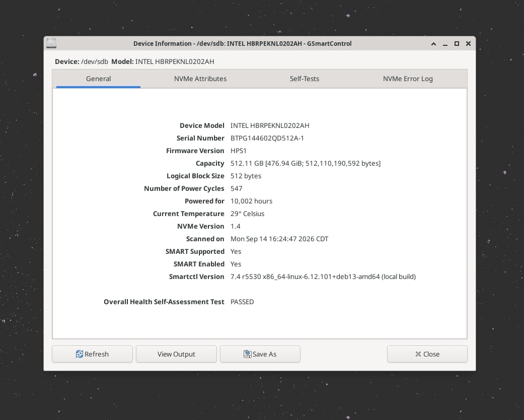This screenshot has height=420, width=524.
Task: Click header model INTEL HBRPEKNL0202AH
Action: (x=175, y=61)
